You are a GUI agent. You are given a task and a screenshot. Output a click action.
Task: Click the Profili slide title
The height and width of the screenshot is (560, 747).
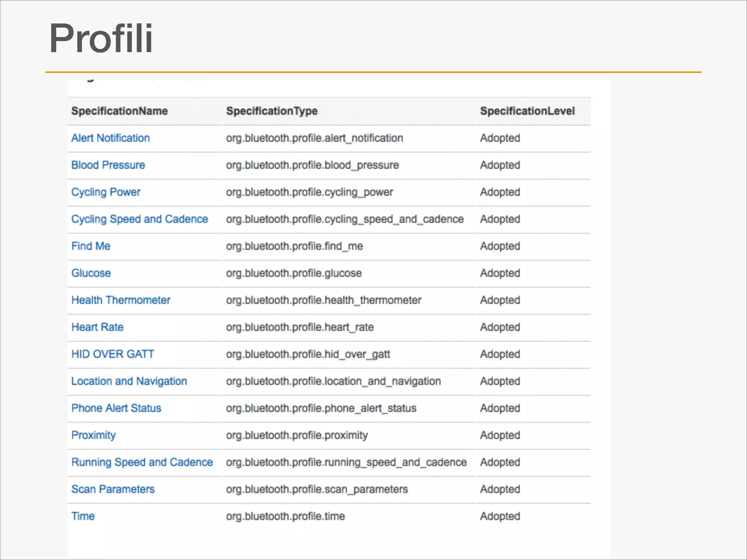pyautogui.click(x=101, y=38)
